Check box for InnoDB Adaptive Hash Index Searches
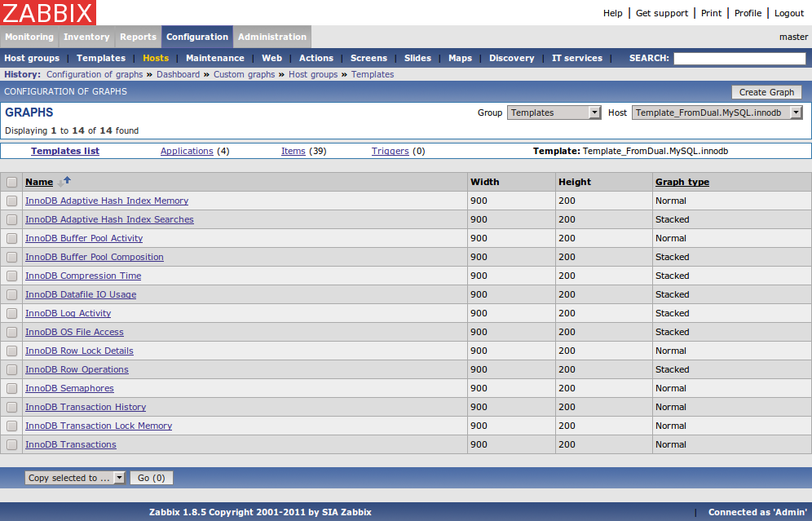Viewport: 812px width, 521px height. pyautogui.click(x=12, y=219)
